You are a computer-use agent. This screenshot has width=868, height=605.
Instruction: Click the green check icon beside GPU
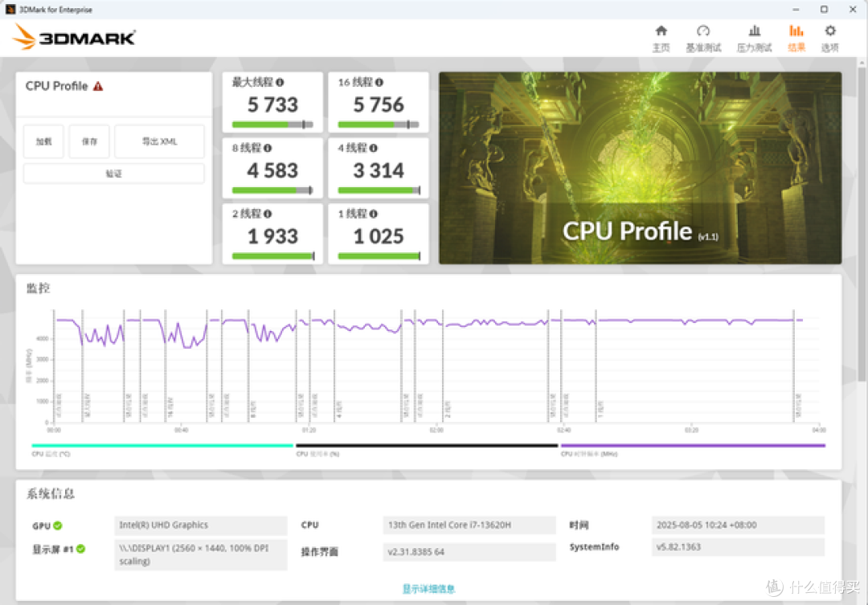[x=58, y=525]
